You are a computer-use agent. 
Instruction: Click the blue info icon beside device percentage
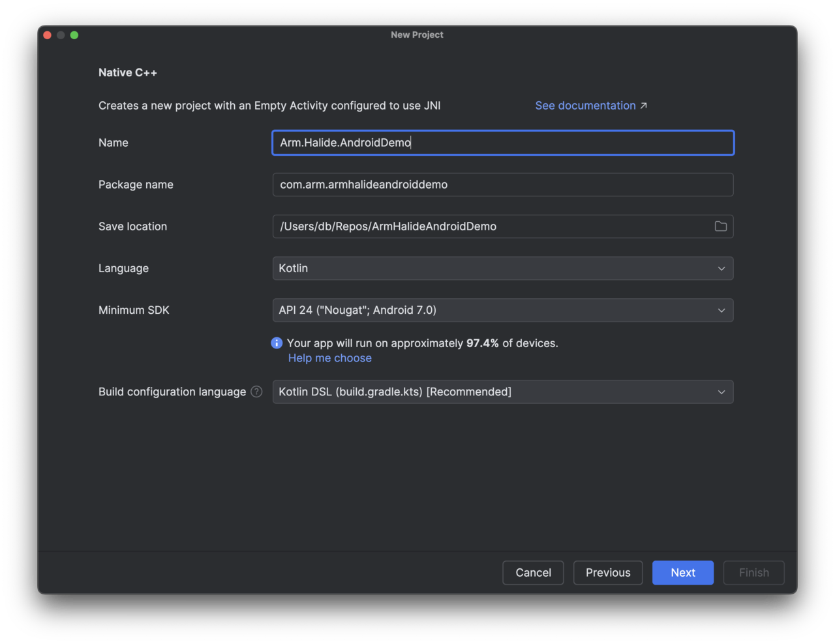[x=277, y=343]
